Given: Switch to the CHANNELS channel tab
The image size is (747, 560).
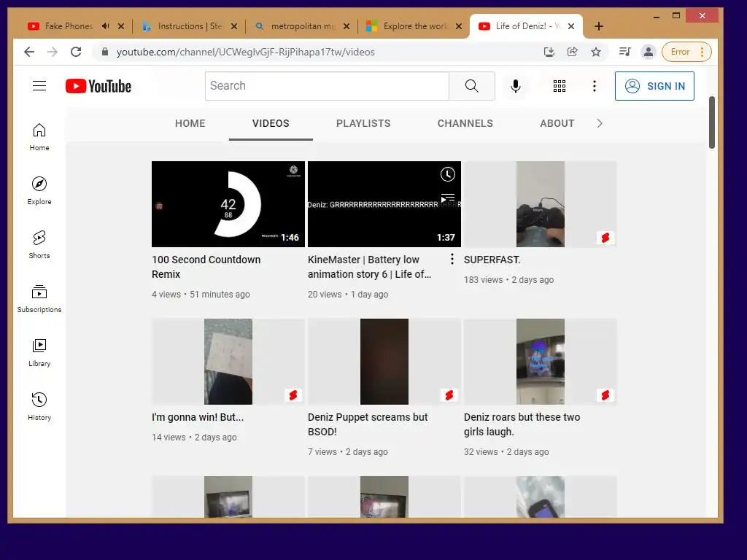Looking at the screenshot, I should [x=465, y=123].
